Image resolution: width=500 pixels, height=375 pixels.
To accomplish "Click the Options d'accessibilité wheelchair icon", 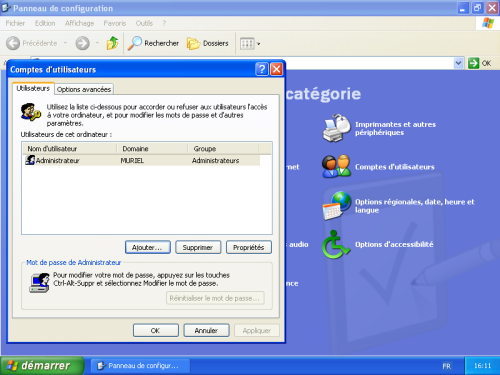I will click(336, 244).
